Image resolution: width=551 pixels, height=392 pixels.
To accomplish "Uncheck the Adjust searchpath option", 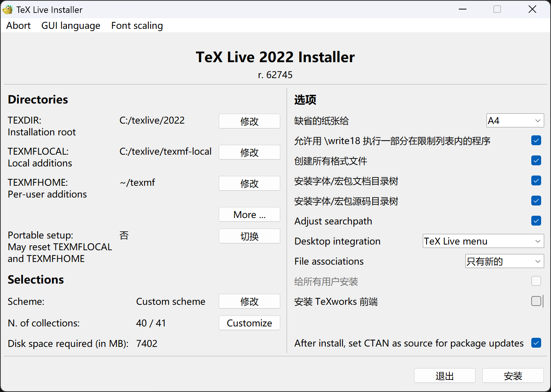I will pyautogui.click(x=536, y=221).
